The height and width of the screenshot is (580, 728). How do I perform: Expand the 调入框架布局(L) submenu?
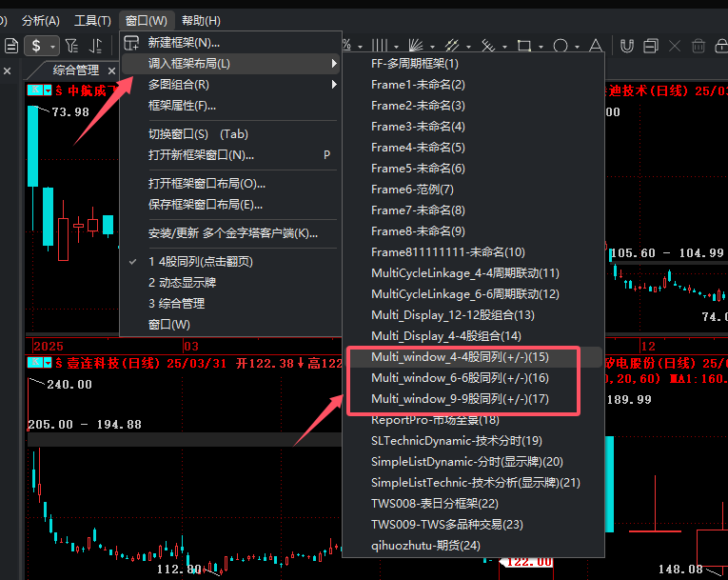click(230, 64)
